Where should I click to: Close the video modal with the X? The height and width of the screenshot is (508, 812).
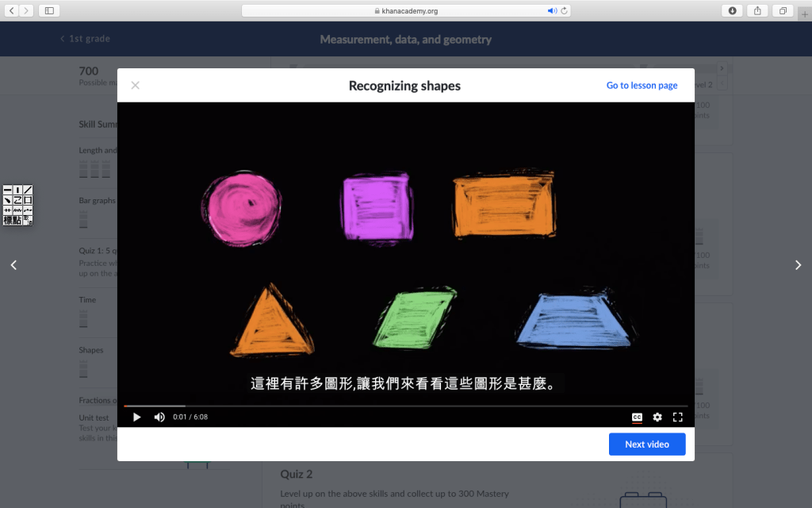pyautogui.click(x=136, y=86)
